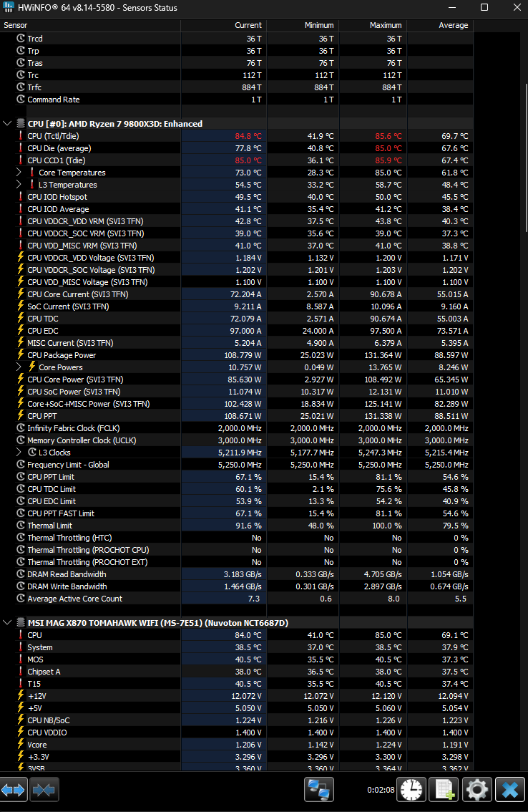Select the DRAM Write Bandwidth row

(237, 586)
